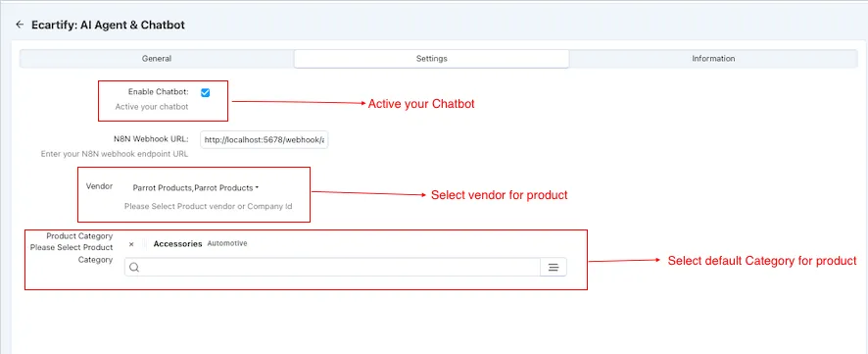Click the N8N Webhook URL field

[265, 140]
